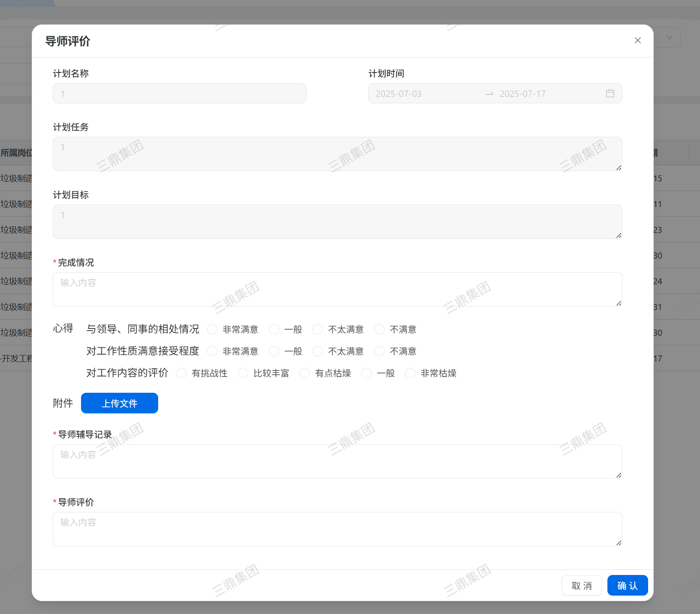This screenshot has width=700, height=614.
Task: Choose 一般 for 对工作性质满意接受程度
Action: (x=274, y=351)
